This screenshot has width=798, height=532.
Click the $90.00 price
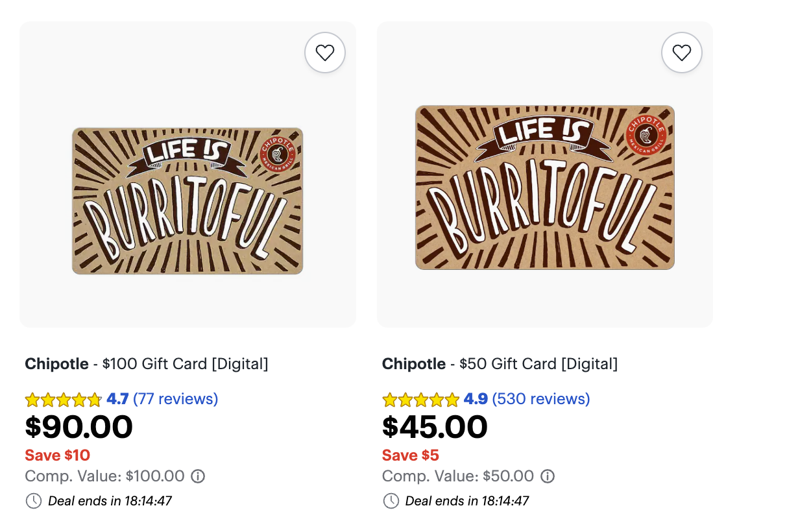click(79, 427)
